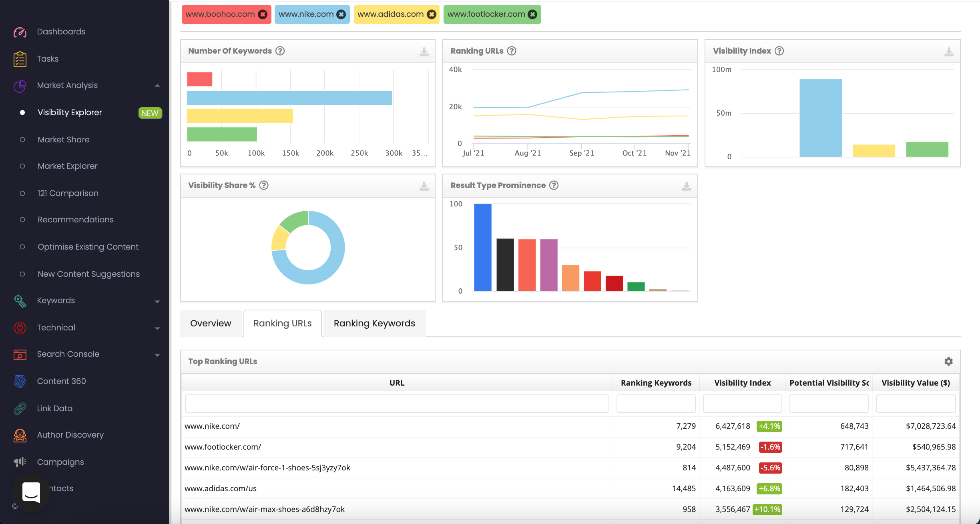The height and width of the screenshot is (524, 980).
Task: Expand the Technical section
Action: 157,328
